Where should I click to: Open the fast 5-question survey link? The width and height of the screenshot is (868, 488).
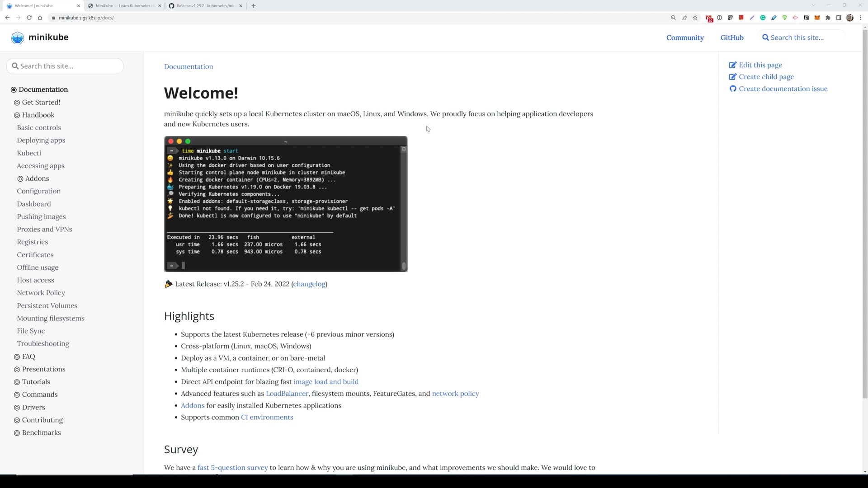[x=232, y=468]
